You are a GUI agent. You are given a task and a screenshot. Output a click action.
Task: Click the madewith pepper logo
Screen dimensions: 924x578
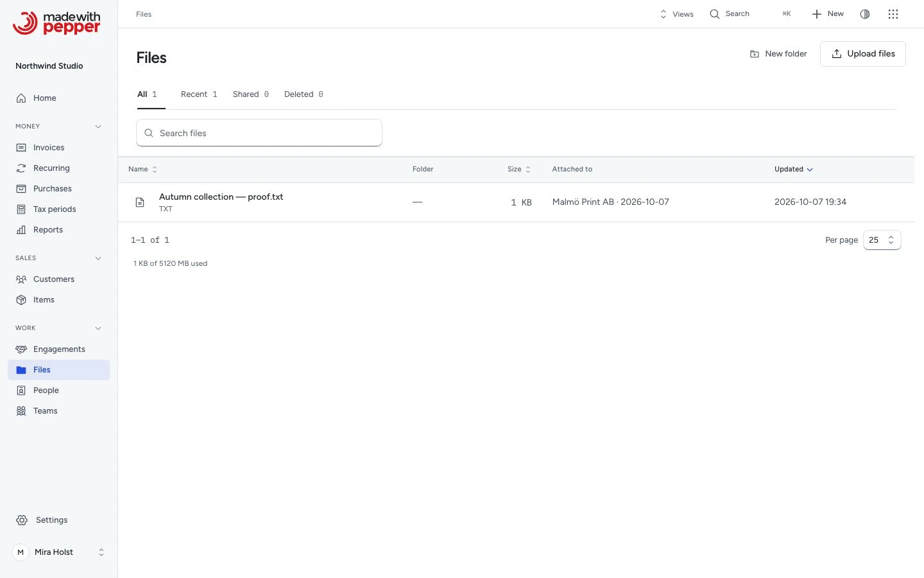tap(56, 23)
